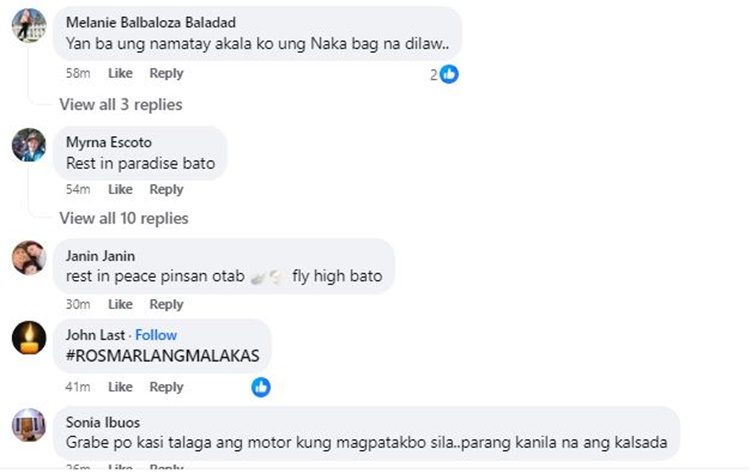Like Janin Janin's comment
The image size is (750, 473).
pos(120,304)
